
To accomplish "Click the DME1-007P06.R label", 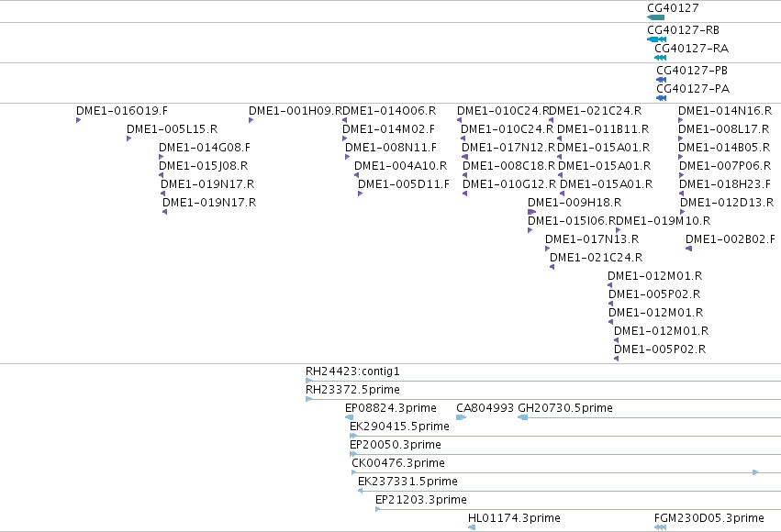I will point(725,166).
